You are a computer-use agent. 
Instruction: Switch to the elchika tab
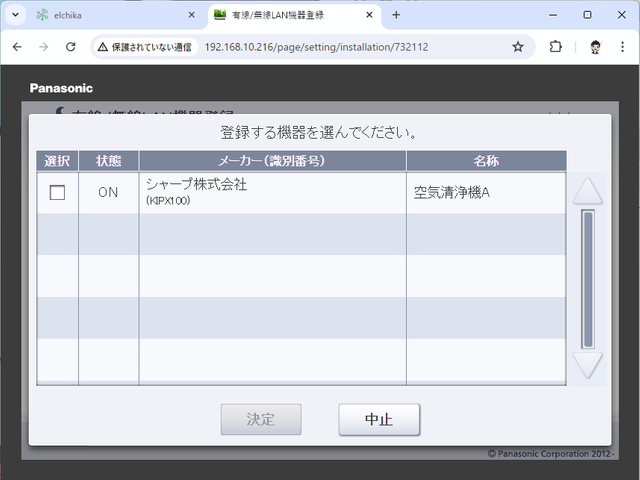point(110,15)
